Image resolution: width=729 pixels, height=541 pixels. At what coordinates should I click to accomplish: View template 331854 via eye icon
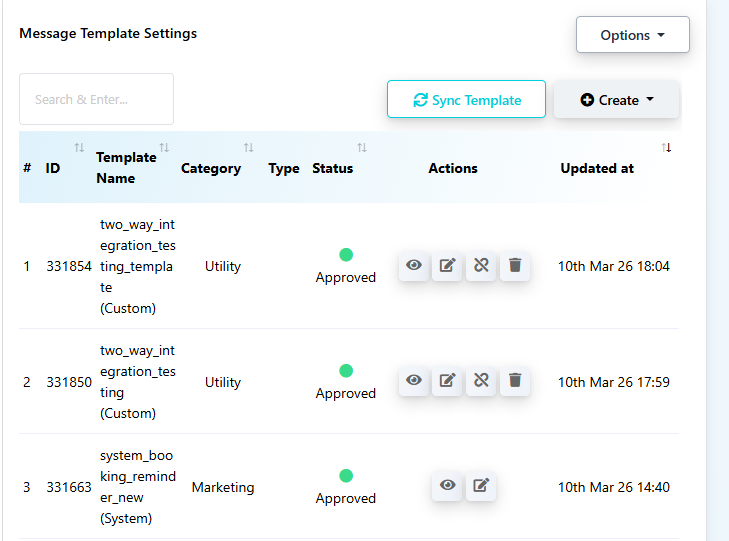click(x=414, y=266)
